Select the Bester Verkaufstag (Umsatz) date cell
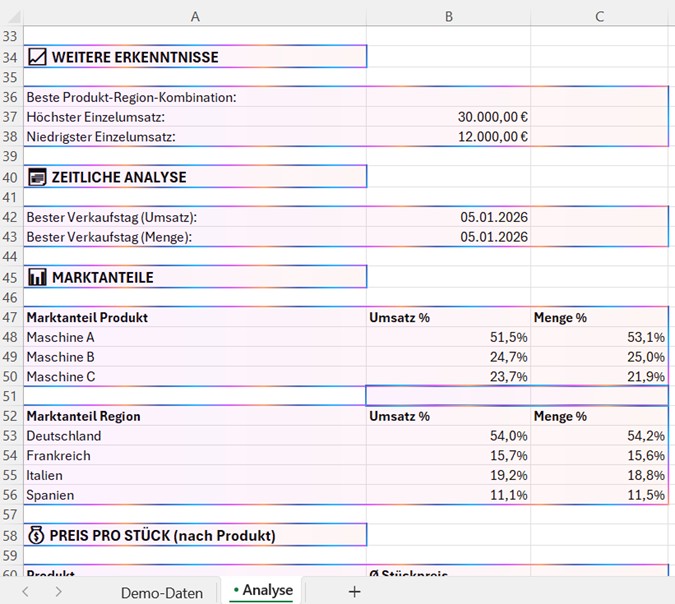This screenshot has height=604, width=675. (448, 217)
